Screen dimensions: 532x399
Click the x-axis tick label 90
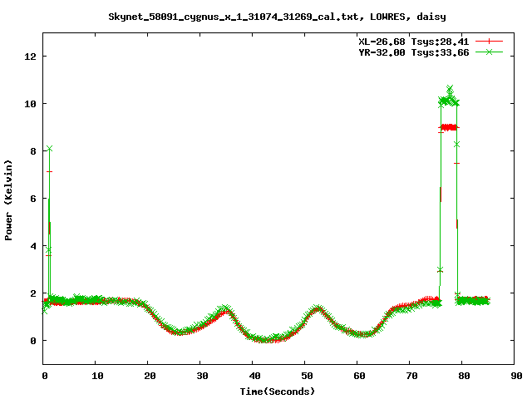(x=516, y=376)
